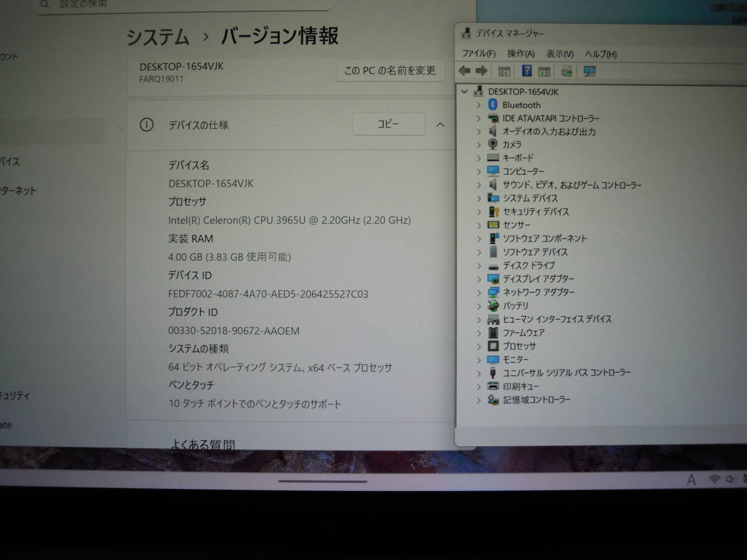The image size is (747, 560).
Task: Click the info icon beside デバイスの仕様
Action: pyautogui.click(x=146, y=124)
